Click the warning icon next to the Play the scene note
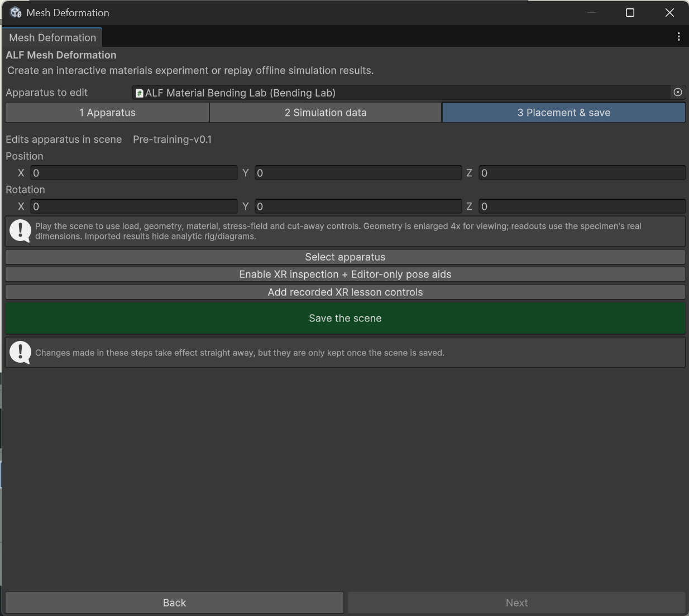The image size is (689, 616). pyautogui.click(x=21, y=231)
